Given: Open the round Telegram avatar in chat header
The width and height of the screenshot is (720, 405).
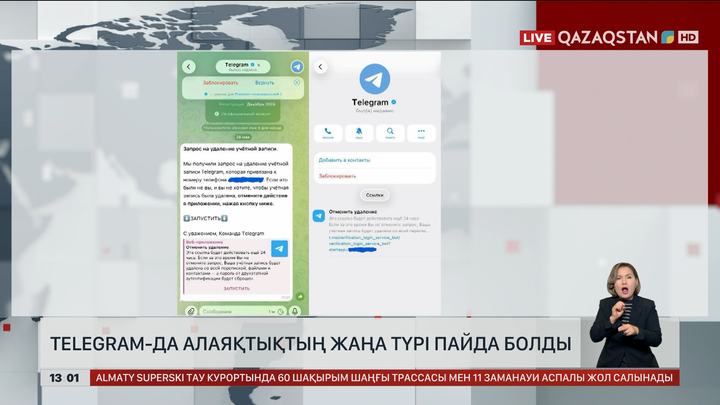Looking at the screenshot, I should tap(297, 67).
